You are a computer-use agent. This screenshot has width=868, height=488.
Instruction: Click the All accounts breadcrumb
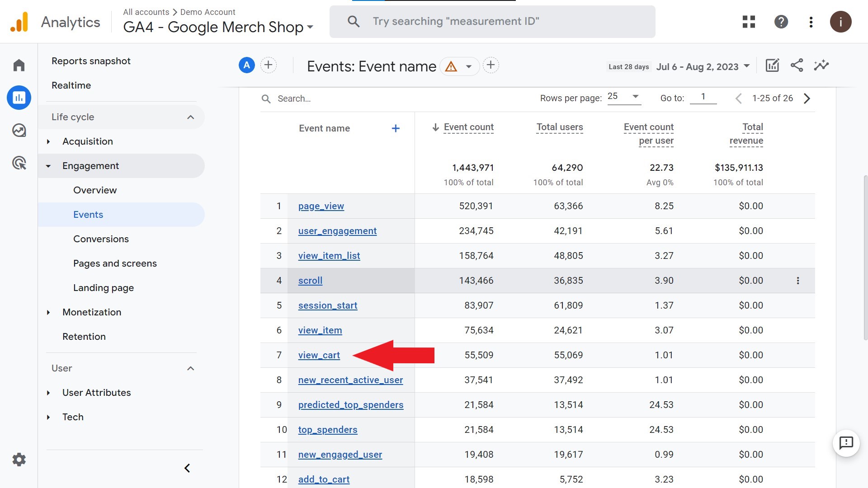146,12
